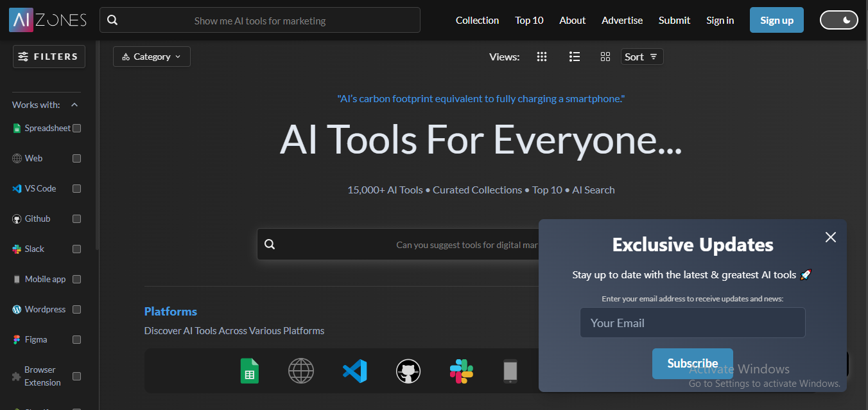
Task: Check the Mobile app filter checkbox
Action: (77, 280)
